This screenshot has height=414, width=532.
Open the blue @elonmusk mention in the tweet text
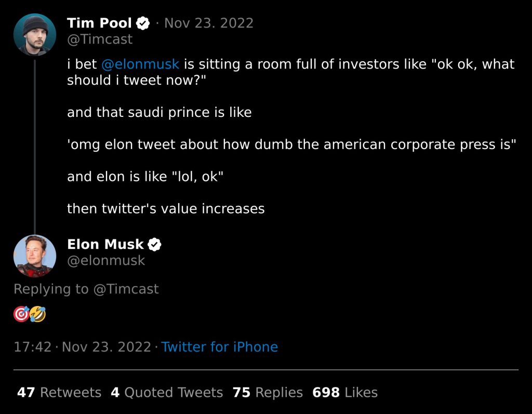140,64
